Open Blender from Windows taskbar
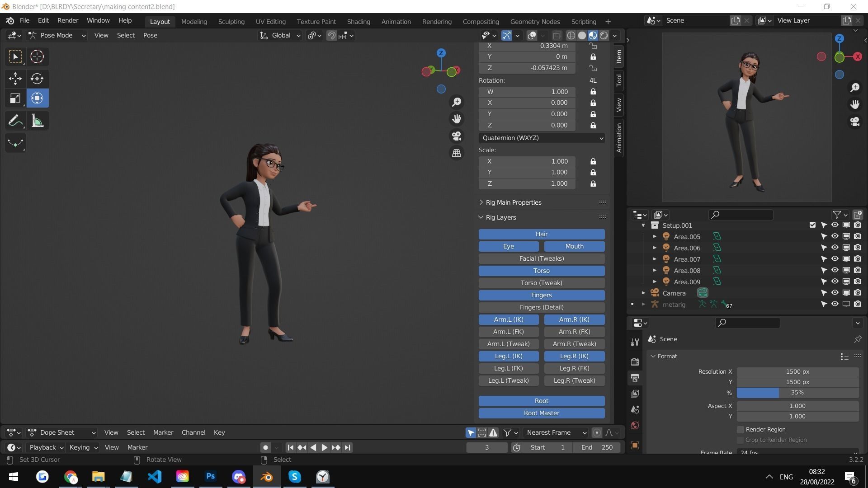The height and width of the screenshot is (488, 868). [267, 477]
